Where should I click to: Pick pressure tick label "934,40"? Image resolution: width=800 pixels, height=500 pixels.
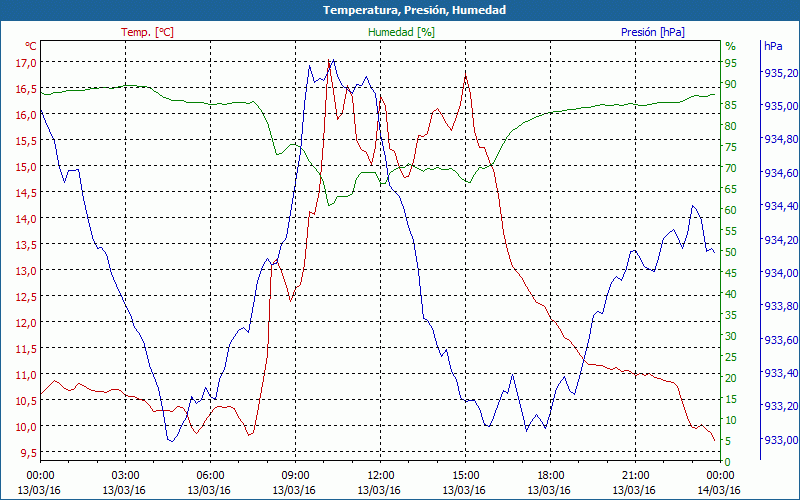tap(781, 206)
